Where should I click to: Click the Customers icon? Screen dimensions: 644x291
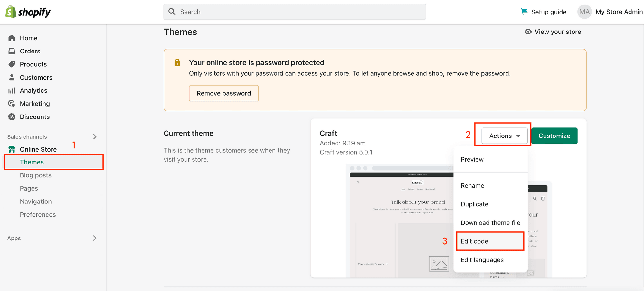[x=12, y=77]
